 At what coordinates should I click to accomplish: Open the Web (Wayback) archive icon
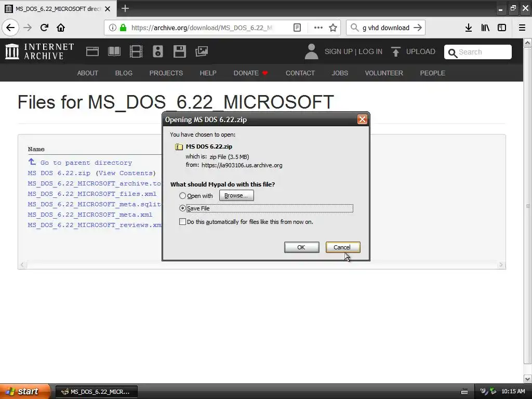click(x=92, y=51)
